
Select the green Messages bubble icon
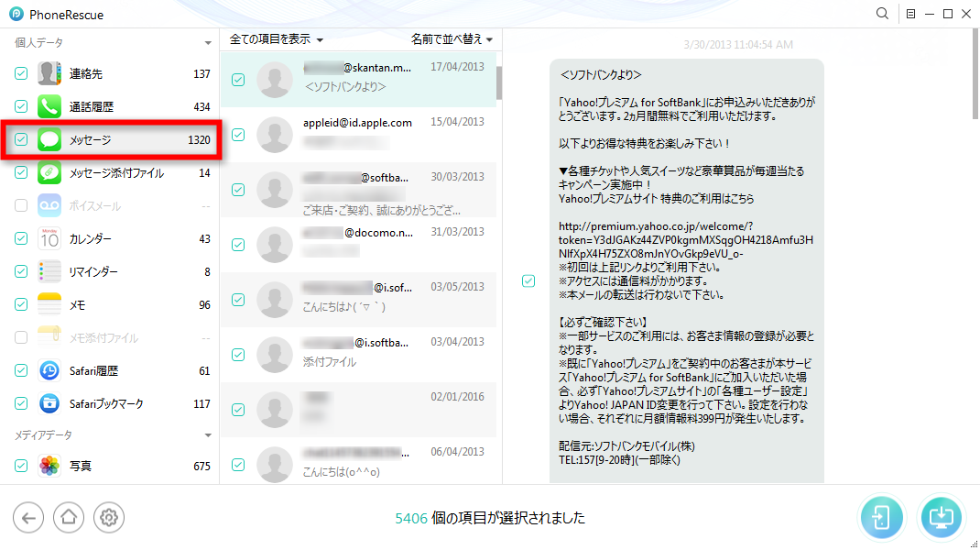pos(49,139)
